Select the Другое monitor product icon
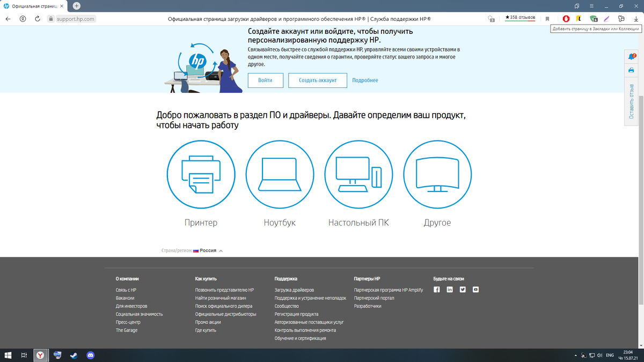The image size is (644, 362). [437, 173]
